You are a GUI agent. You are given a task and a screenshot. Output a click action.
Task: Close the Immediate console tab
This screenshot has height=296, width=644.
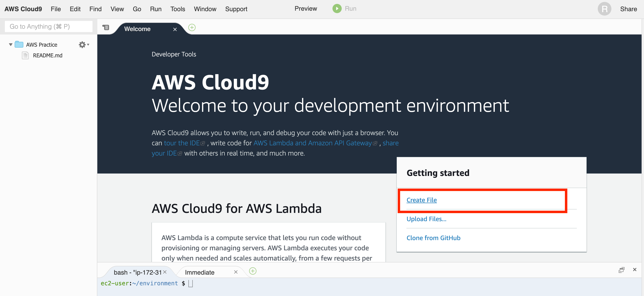(x=236, y=272)
